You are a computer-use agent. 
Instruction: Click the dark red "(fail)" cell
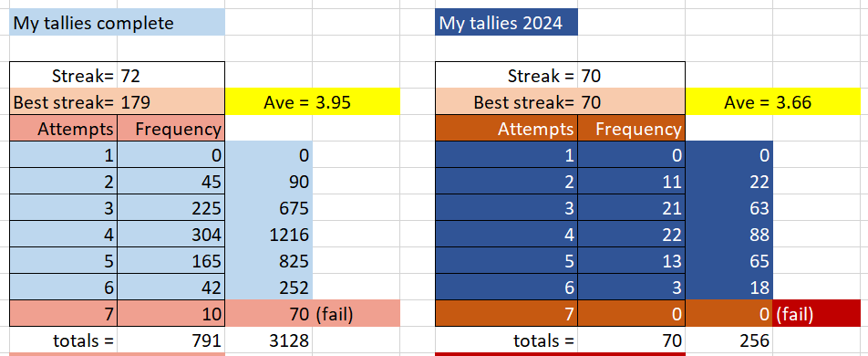tap(821, 314)
